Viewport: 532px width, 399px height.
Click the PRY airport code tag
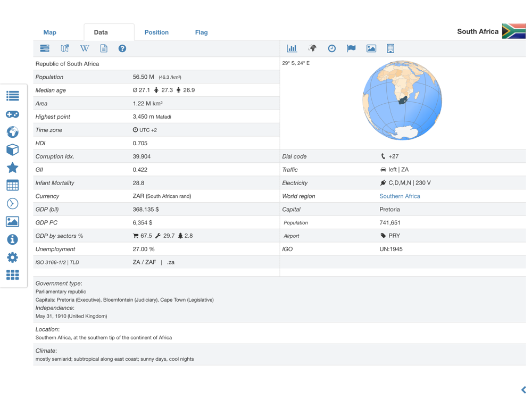390,236
